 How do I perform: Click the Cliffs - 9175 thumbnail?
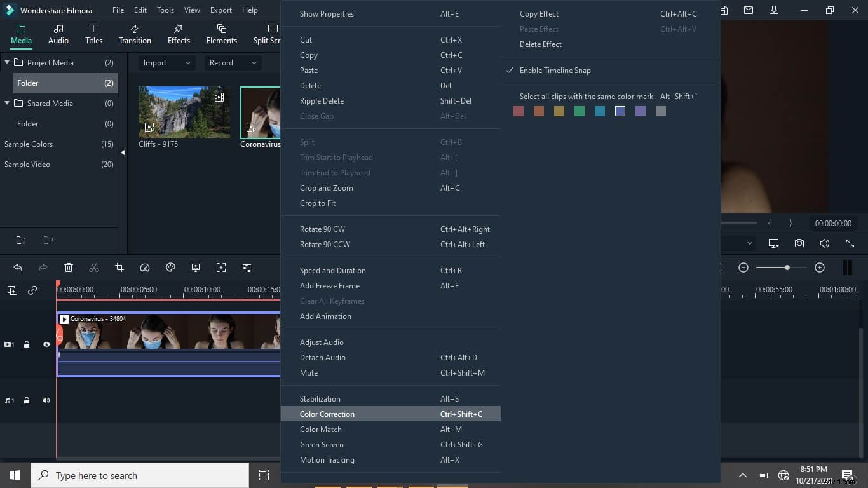coord(184,111)
